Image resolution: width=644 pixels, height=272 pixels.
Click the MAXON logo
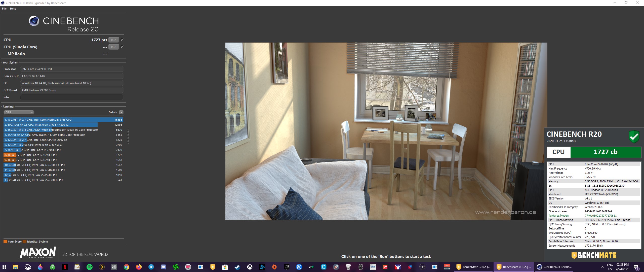tap(38, 253)
